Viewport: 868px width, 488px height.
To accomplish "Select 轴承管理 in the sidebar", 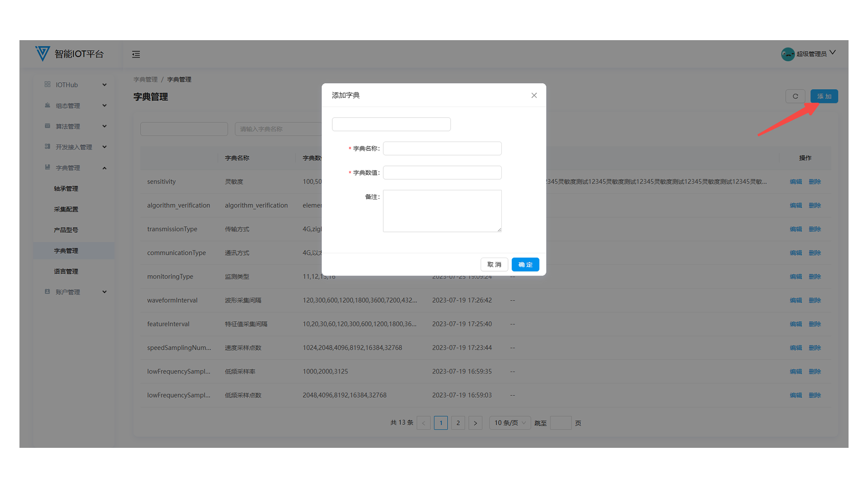I will 66,188.
